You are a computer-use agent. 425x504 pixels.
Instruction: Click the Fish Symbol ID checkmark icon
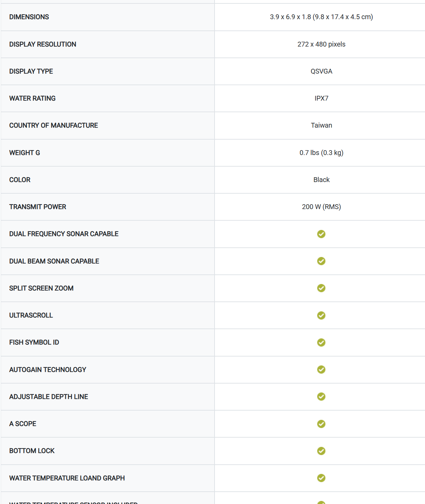(321, 343)
